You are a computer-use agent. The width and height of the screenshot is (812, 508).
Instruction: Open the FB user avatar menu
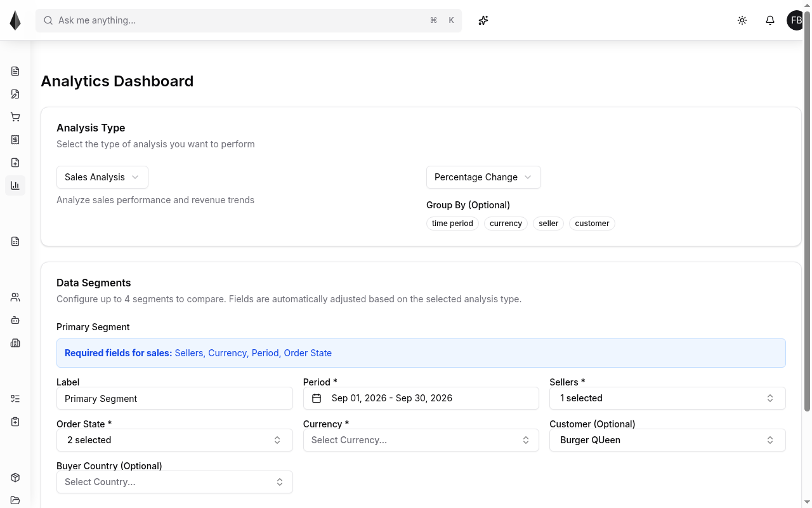point(796,20)
